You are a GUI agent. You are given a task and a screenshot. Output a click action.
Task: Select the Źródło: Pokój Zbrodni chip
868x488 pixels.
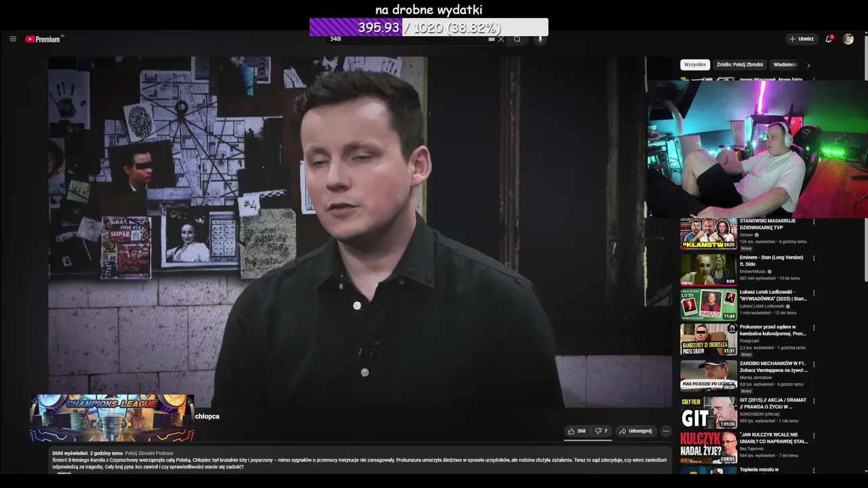click(740, 65)
